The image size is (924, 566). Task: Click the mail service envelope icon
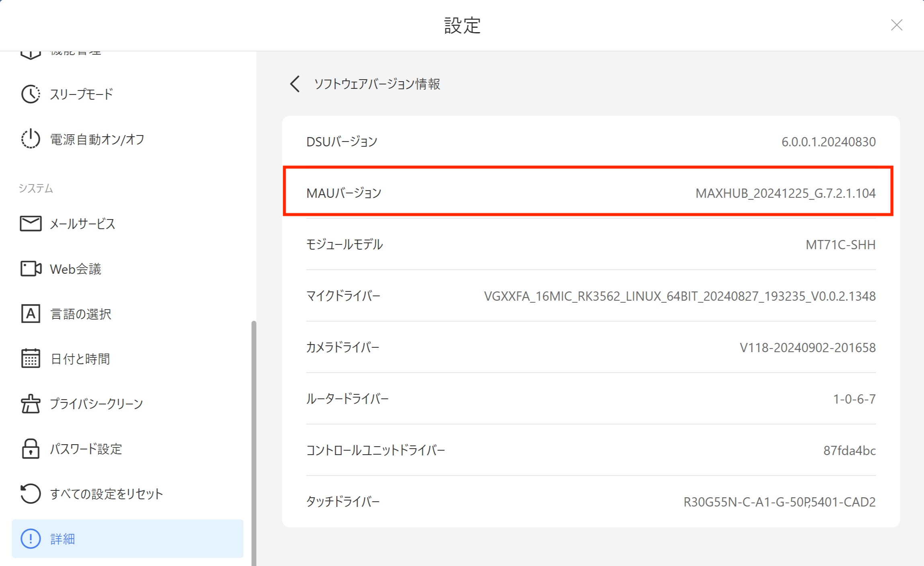[x=31, y=224]
